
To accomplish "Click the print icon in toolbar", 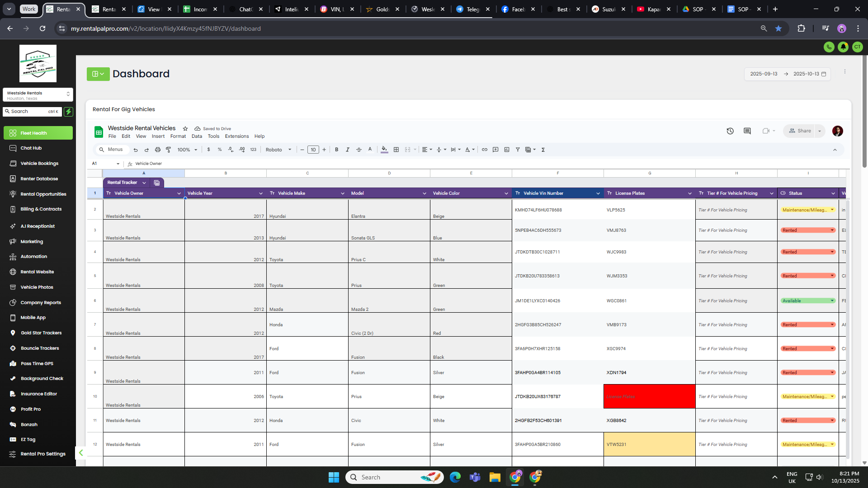I will (158, 150).
